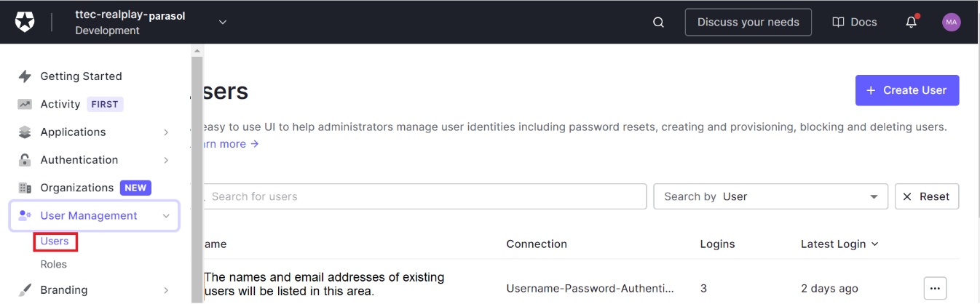Screen dimensions: 980x304
Task: Click the Organizations building icon
Action: tap(25, 188)
